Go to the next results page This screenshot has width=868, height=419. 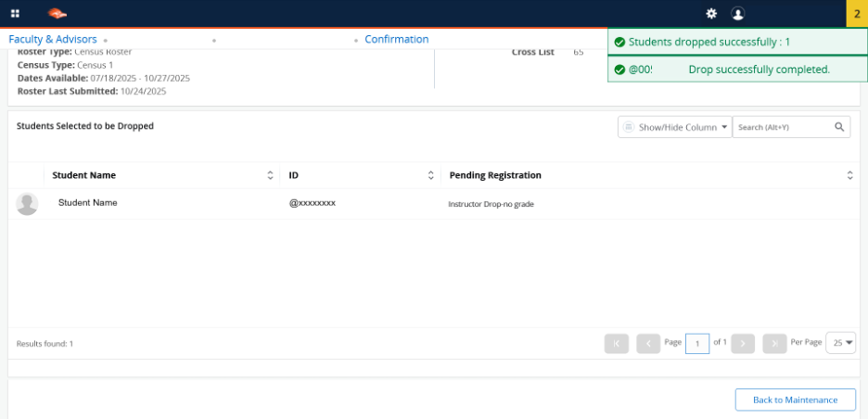coord(742,343)
